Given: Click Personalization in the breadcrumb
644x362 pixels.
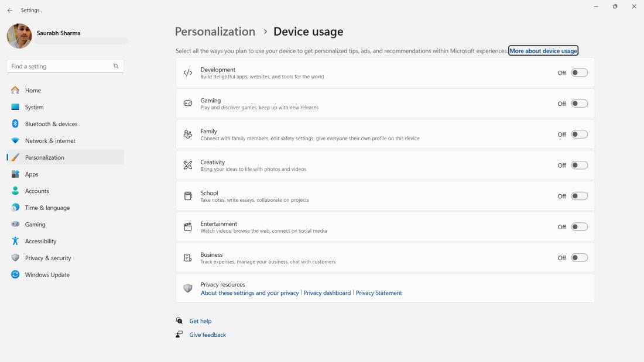Looking at the screenshot, I should [215, 32].
